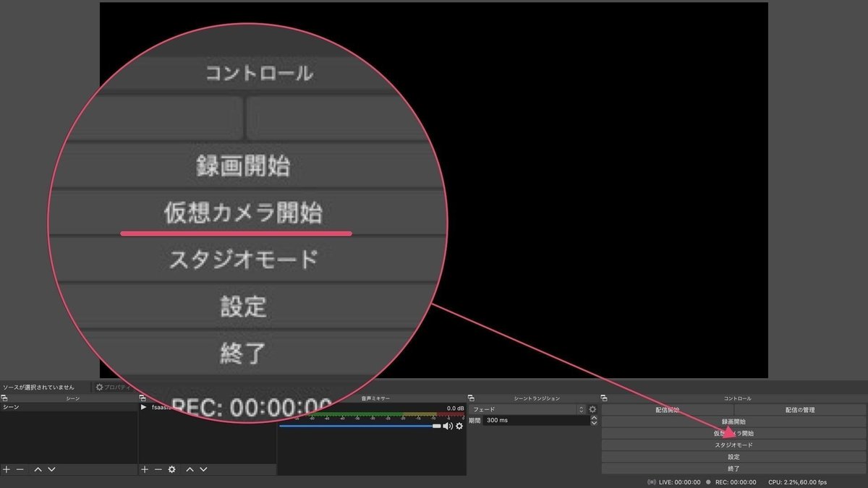
Task: Click CPU: 2.2%,60.00 fps status
Action: [x=797, y=482]
